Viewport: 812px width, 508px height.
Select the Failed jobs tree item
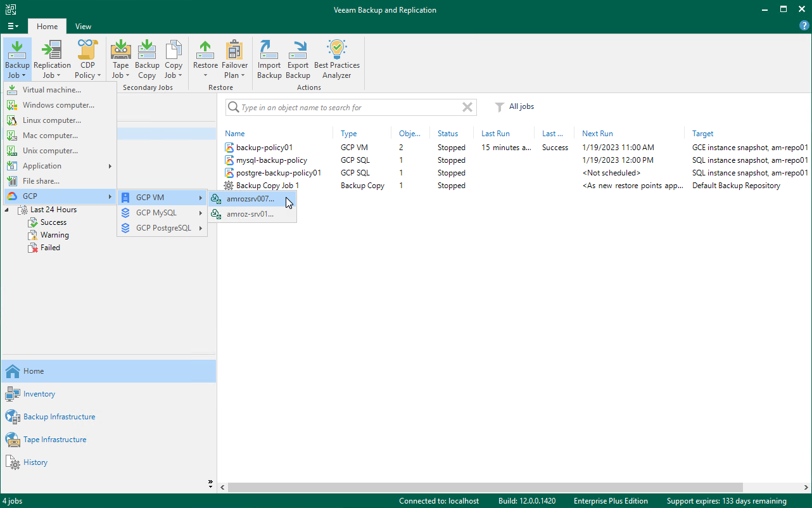50,248
